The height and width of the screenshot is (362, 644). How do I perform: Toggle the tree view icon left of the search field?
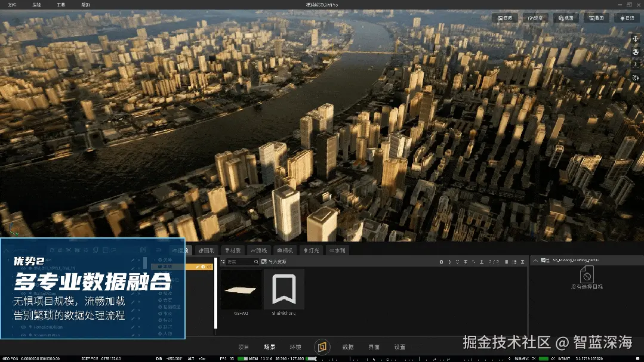tap(223, 261)
